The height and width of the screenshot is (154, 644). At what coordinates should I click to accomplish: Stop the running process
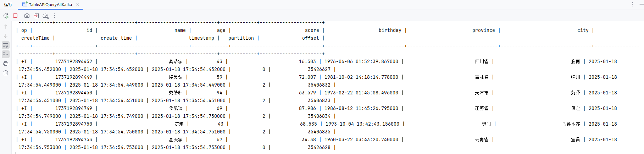point(15,16)
